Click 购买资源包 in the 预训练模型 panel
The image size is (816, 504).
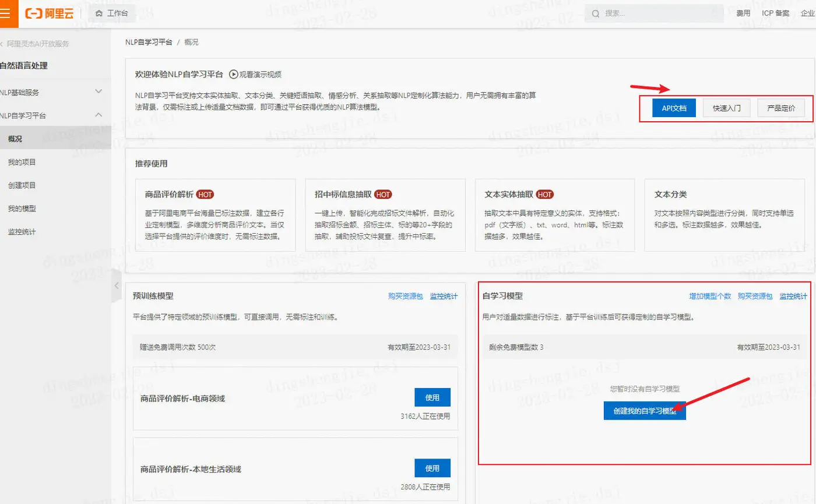click(x=406, y=297)
